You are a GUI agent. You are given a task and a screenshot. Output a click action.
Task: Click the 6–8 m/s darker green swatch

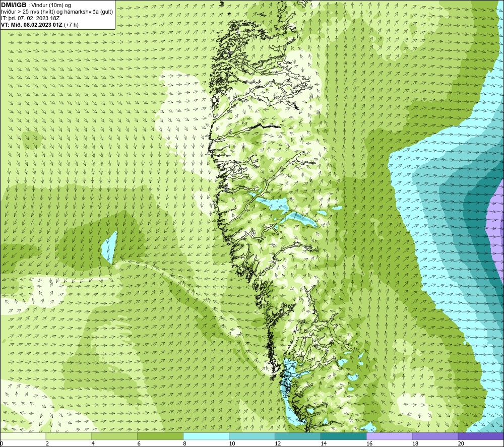[160, 436]
